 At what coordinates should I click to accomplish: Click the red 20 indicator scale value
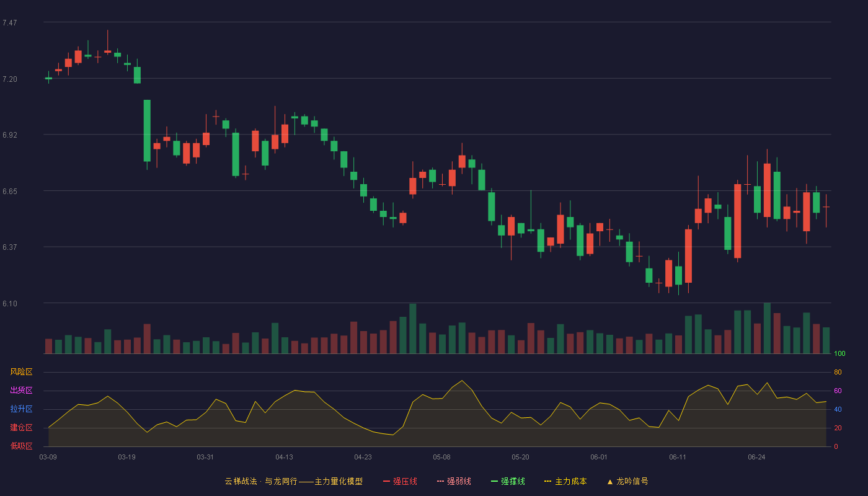pyautogui.click(x=838, y=428)
